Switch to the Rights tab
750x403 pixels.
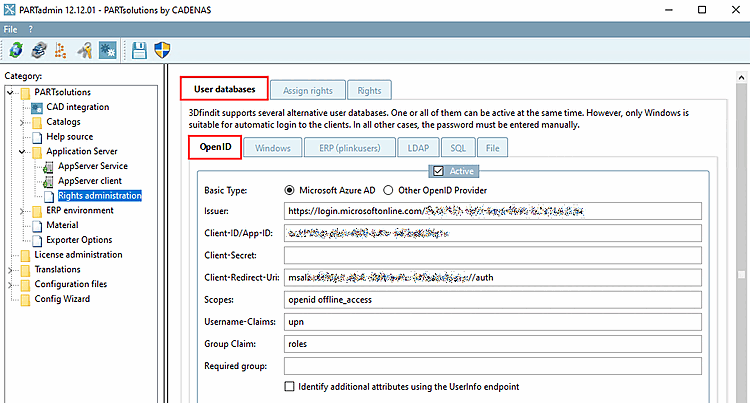[369, 90]
